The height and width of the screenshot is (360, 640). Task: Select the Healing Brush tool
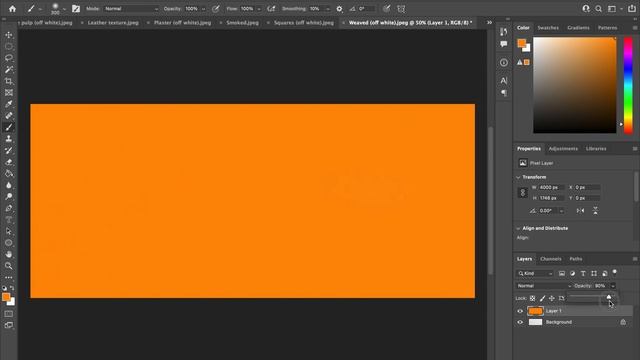click(x=9, y=116)
